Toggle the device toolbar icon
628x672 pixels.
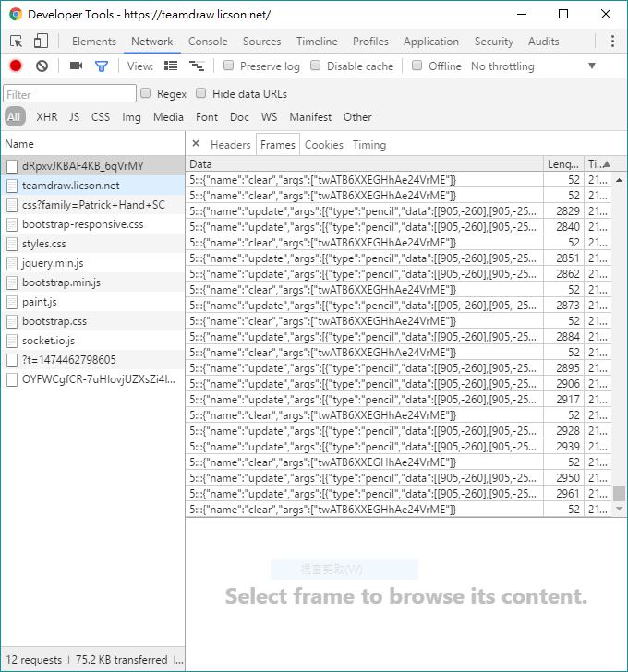point(41,42)
